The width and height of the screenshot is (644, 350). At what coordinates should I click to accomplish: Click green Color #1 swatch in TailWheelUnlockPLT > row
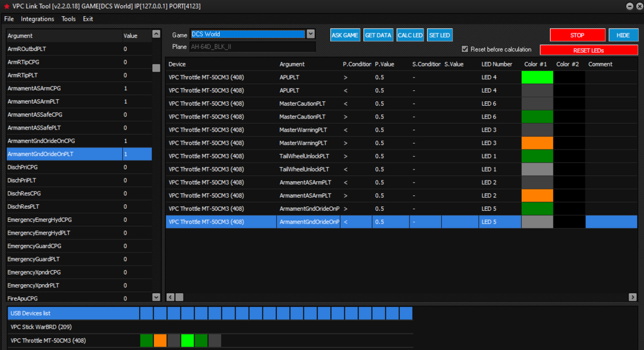coord(537,156)
